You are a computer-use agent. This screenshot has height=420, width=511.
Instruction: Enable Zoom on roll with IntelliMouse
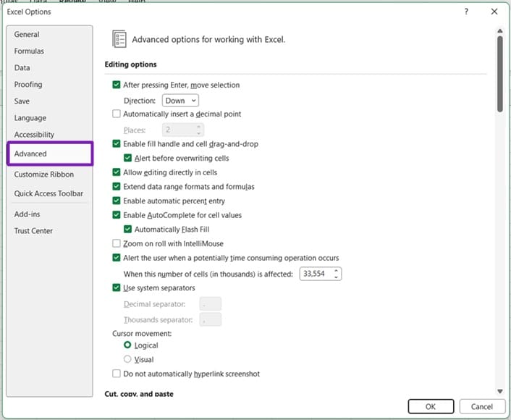pyautogui.click(x=117, y=243)
